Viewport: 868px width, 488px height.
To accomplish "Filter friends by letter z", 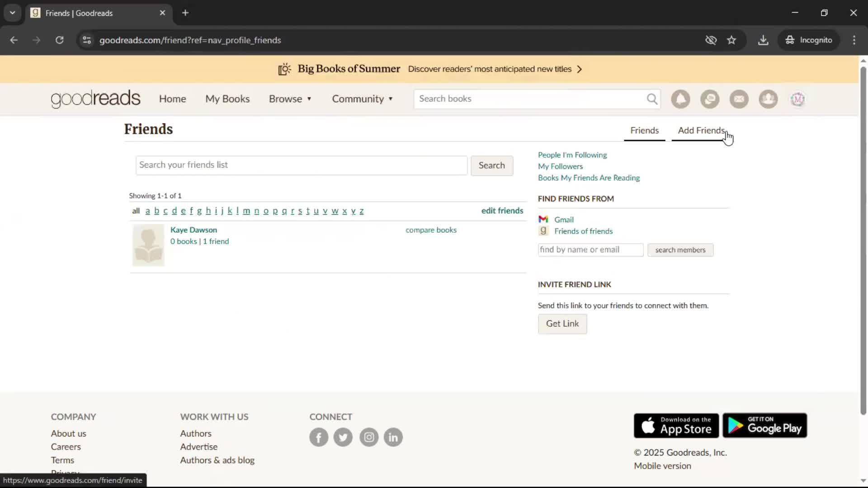I will click(361, 211).
